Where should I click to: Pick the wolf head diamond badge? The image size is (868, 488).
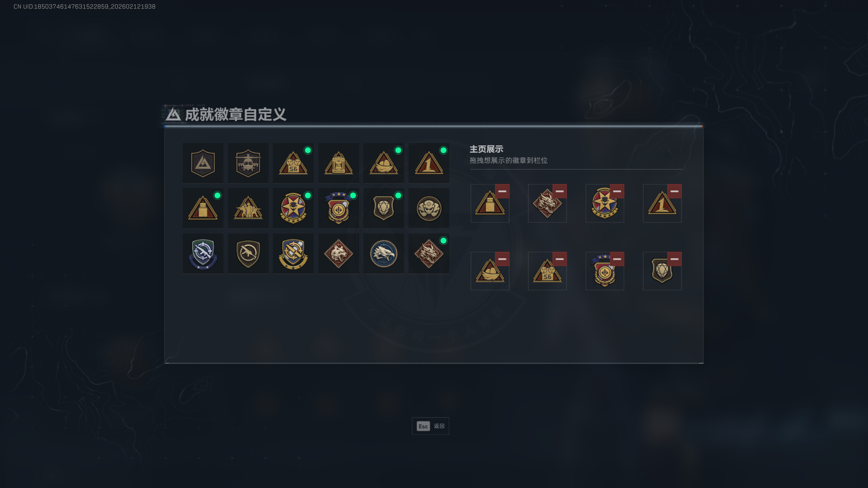[338, 253]
